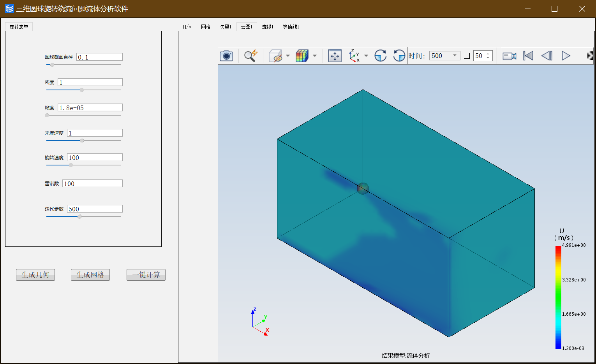The width and height of the screenshot is (596, 364).
Task: Click the video camera record icon
Action: tap(509, 56)
